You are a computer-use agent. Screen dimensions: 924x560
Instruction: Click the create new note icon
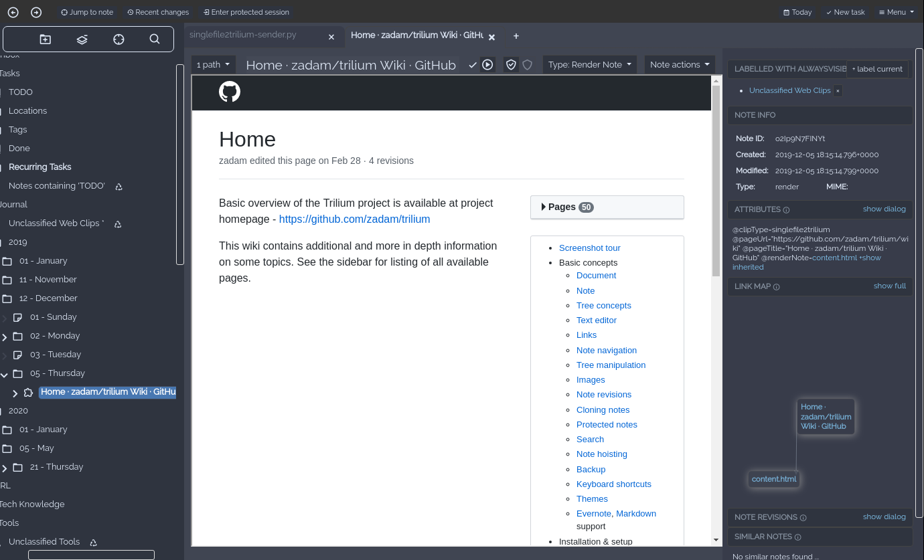[46, 39]
